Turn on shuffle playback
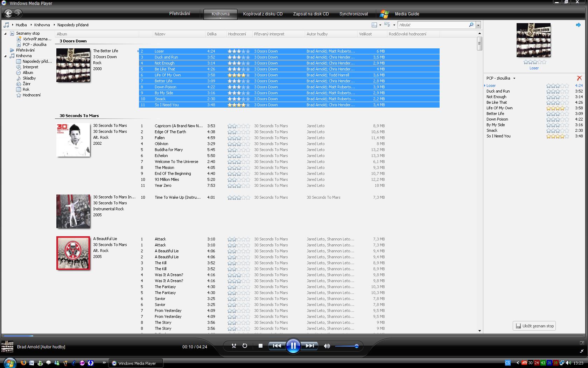 pyautogui.click(x=234, y=346)
